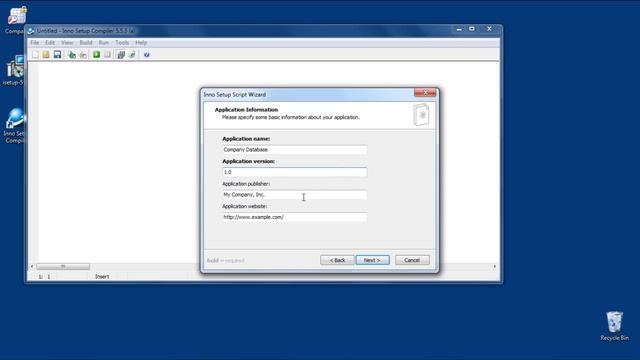Click the Open file folder toolbar icon
The image size is (640, 360).
pos(46,55)
